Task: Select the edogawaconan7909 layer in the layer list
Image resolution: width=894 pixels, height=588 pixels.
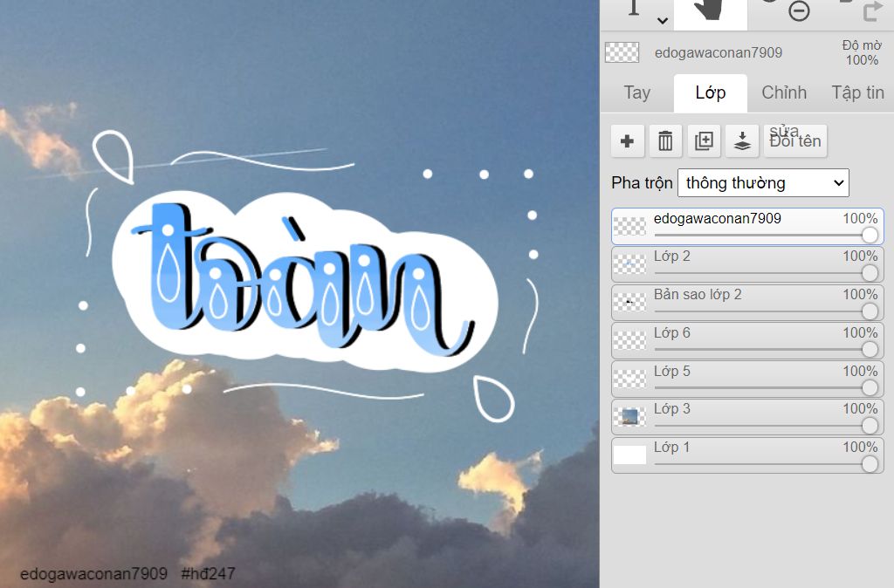Action: tap(747, 226)
